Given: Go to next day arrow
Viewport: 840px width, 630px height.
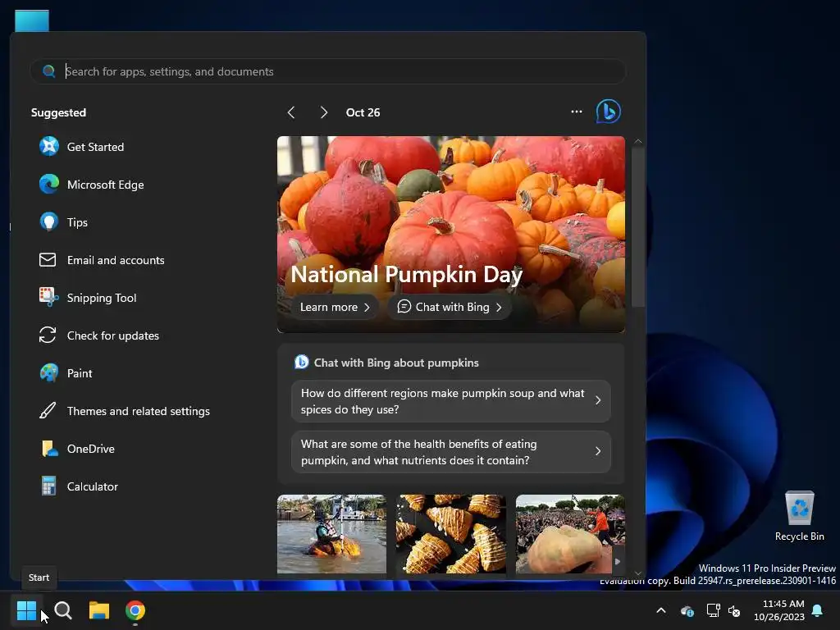Looking at the screenshot, I should 323,112.
